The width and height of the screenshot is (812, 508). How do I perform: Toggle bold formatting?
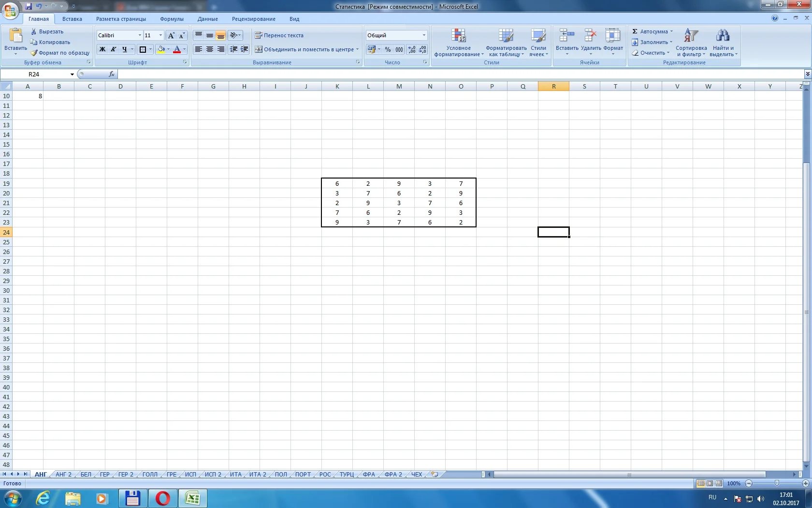pos(102,49)
